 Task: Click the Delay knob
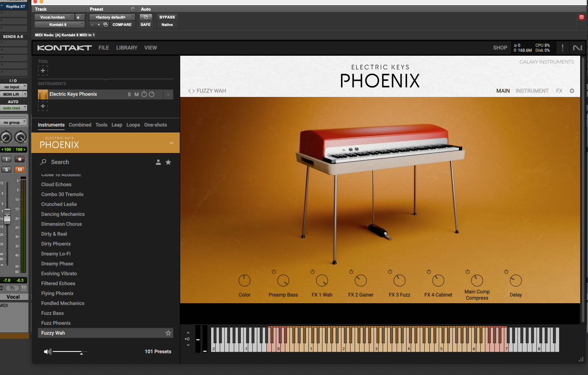516,281
